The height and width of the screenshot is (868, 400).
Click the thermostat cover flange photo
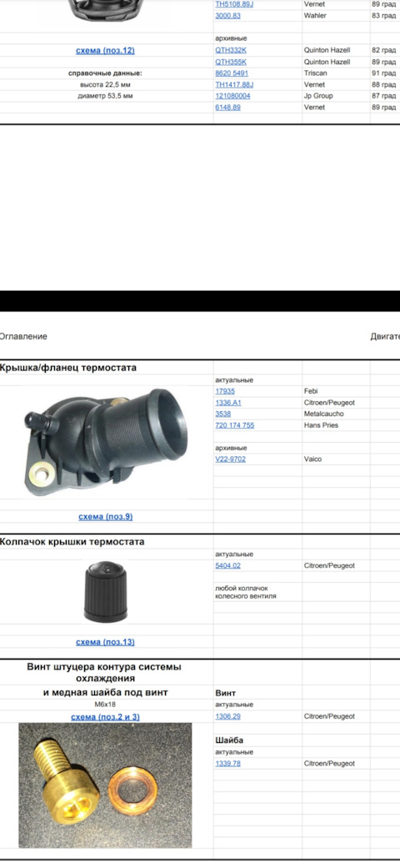pyautogui.click(x=106, y=441)
